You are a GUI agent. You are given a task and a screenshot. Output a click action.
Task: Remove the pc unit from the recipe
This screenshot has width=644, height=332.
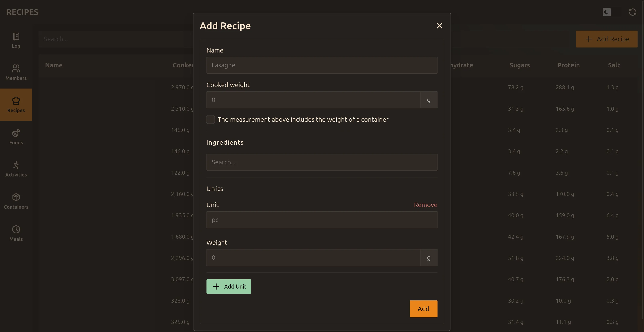[x=425, y=205]
